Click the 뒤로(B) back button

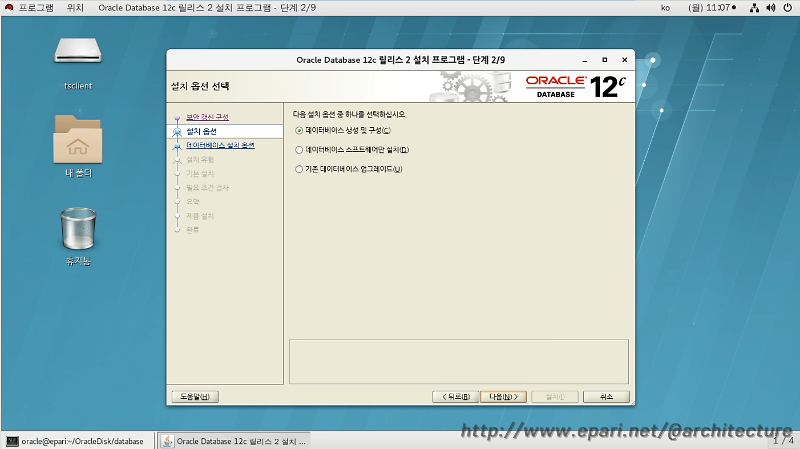[455, 396]
